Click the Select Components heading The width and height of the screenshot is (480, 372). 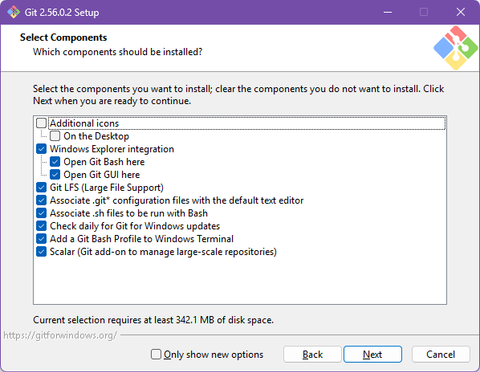coord(63,37)
